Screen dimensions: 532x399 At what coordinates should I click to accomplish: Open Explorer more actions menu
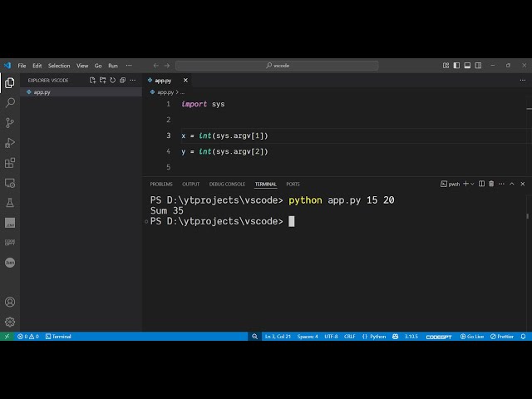(133, 80)
